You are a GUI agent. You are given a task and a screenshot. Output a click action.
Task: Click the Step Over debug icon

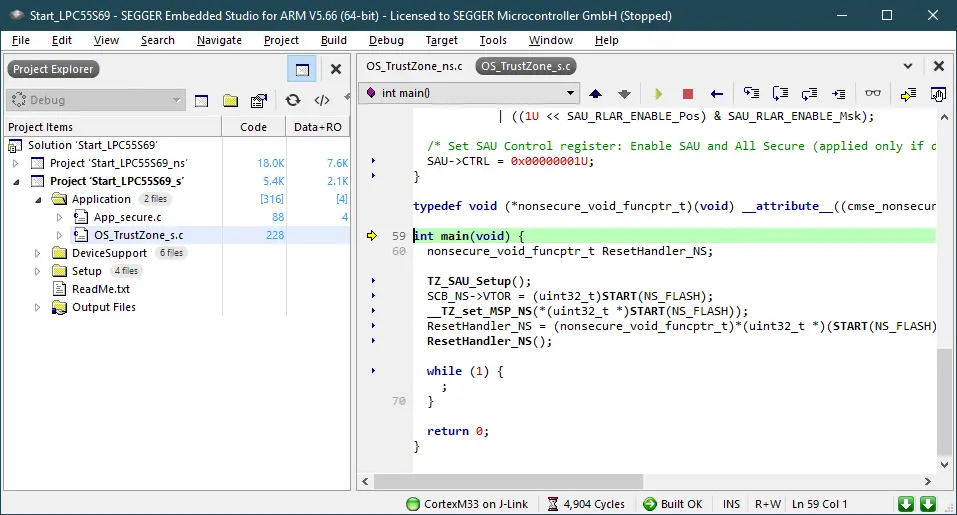tap(778, 93)
